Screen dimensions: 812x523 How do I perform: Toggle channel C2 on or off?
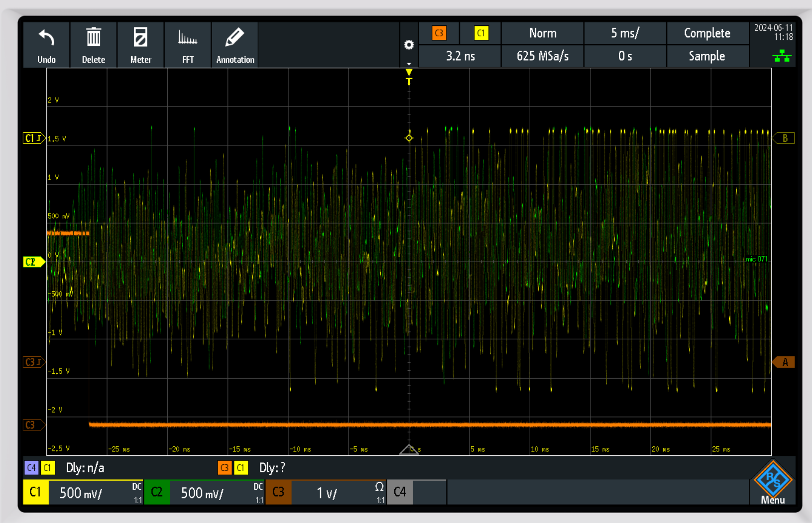pos(157,492)
